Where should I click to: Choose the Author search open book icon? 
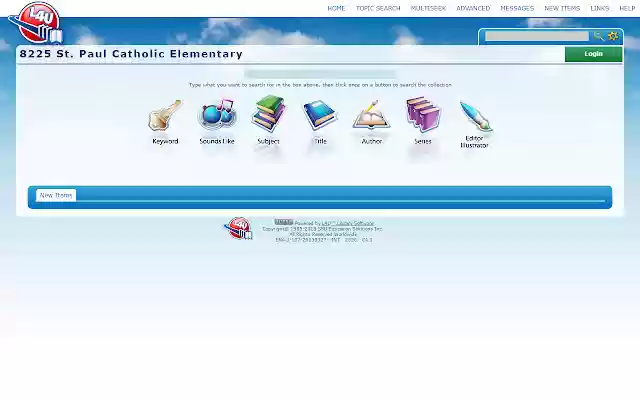click(371, 115)
